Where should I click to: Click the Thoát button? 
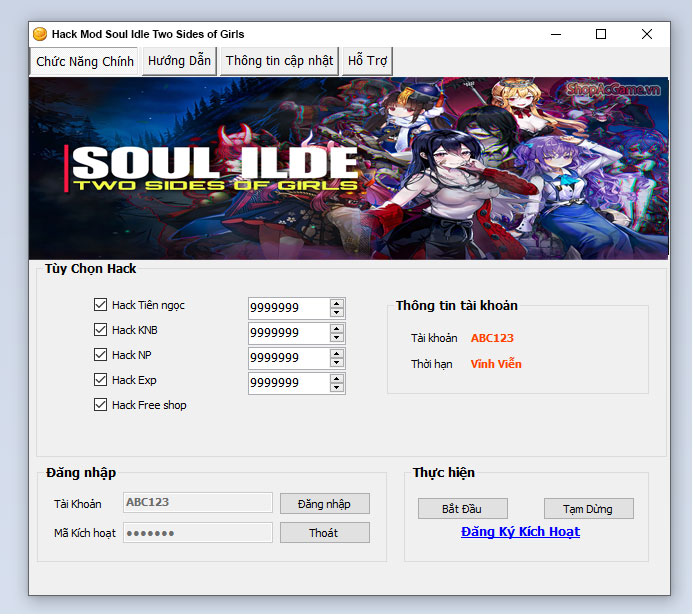pyautogui.click(x=325, y=533)
